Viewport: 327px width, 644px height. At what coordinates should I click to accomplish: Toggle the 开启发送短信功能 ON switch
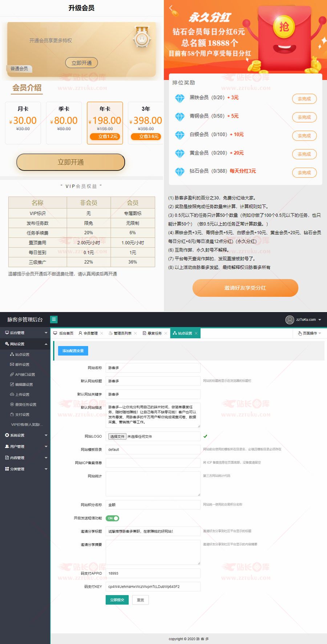click(x=112, y=518)
